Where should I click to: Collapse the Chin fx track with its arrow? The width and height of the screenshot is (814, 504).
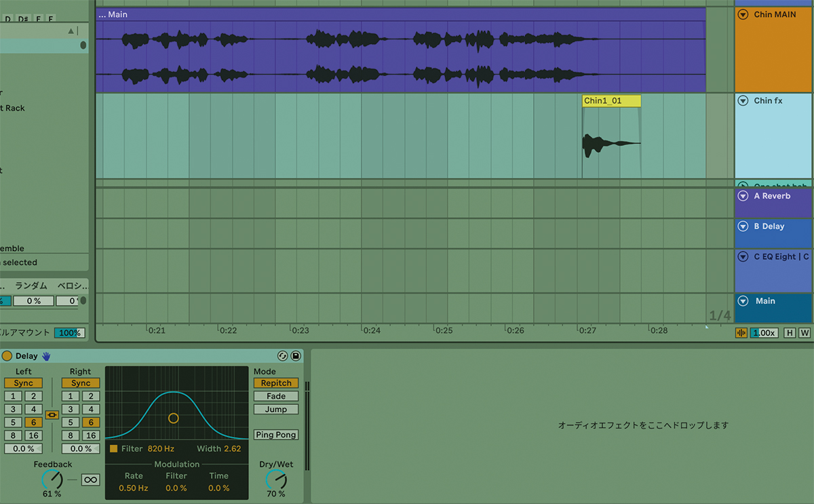pyautogui.click(x=743, y=101)
